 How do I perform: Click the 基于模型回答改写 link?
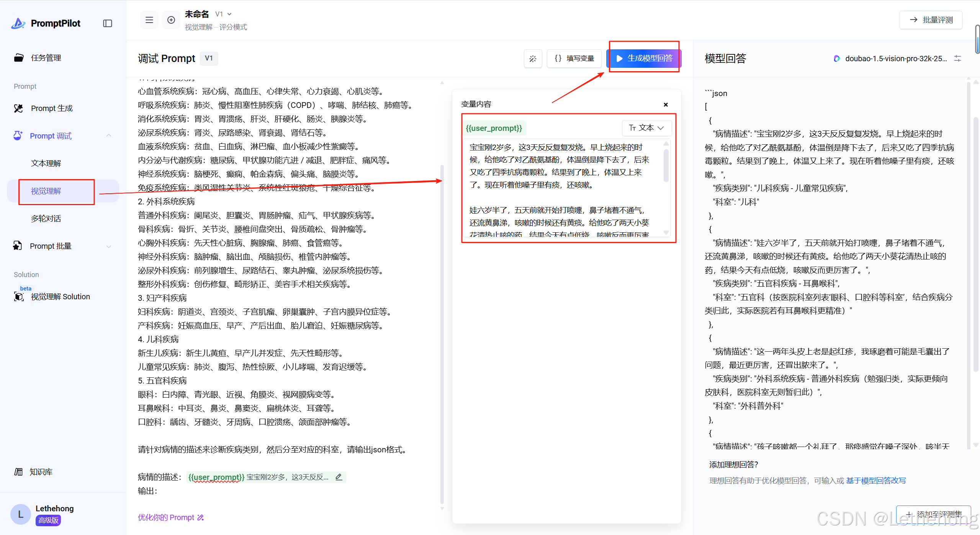tap(876, 480)
